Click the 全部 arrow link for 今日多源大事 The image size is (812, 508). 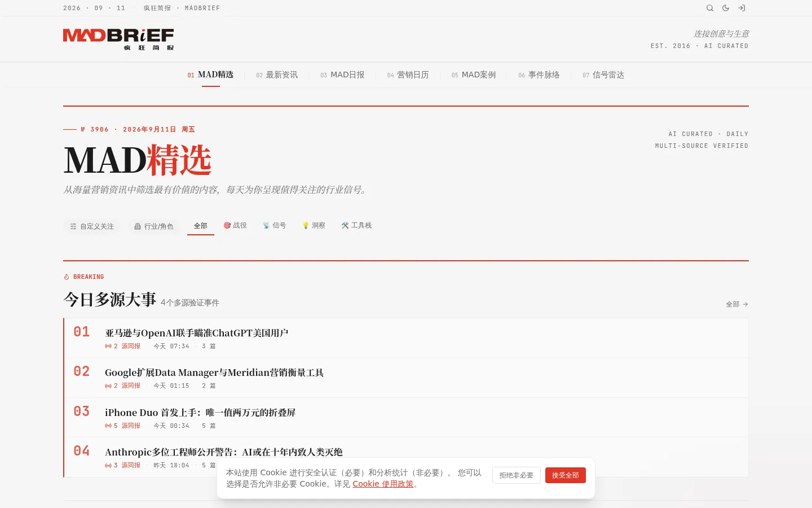pos(737,304)
